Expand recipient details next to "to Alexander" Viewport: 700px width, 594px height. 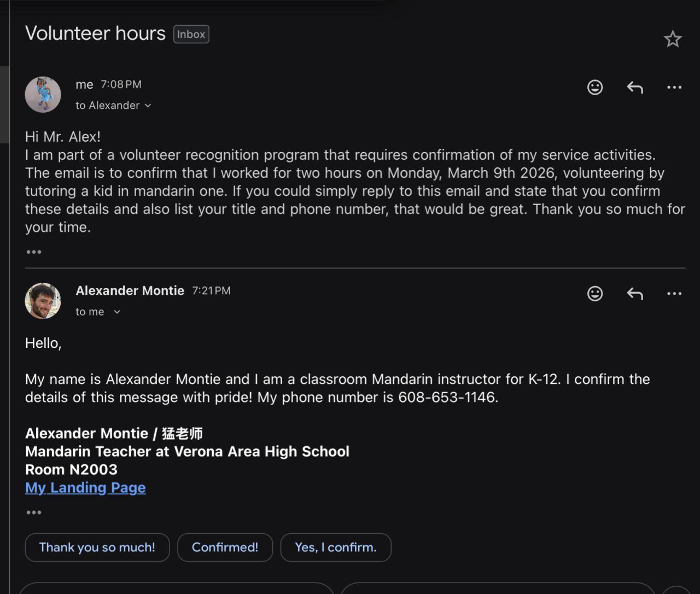point(148,106)
